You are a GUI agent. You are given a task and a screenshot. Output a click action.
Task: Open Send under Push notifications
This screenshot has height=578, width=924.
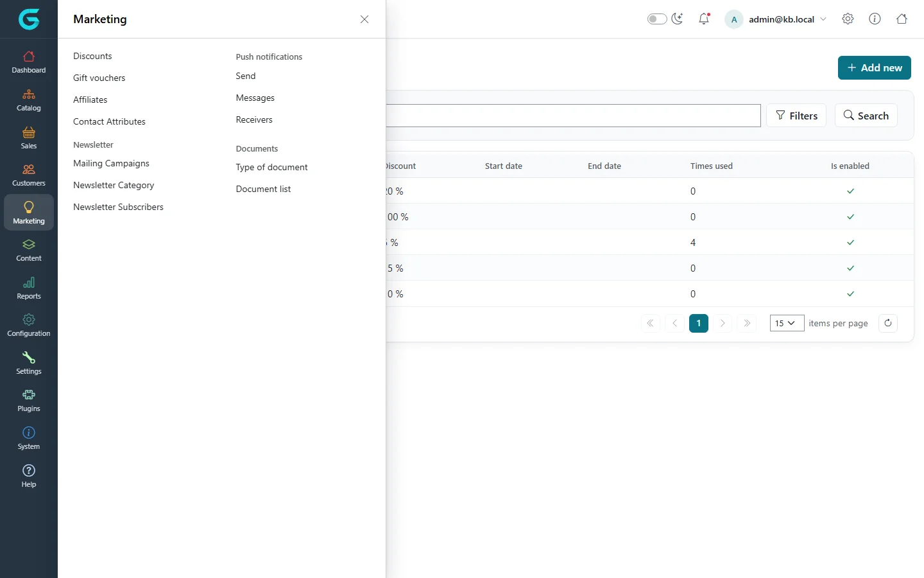[246, 76]
